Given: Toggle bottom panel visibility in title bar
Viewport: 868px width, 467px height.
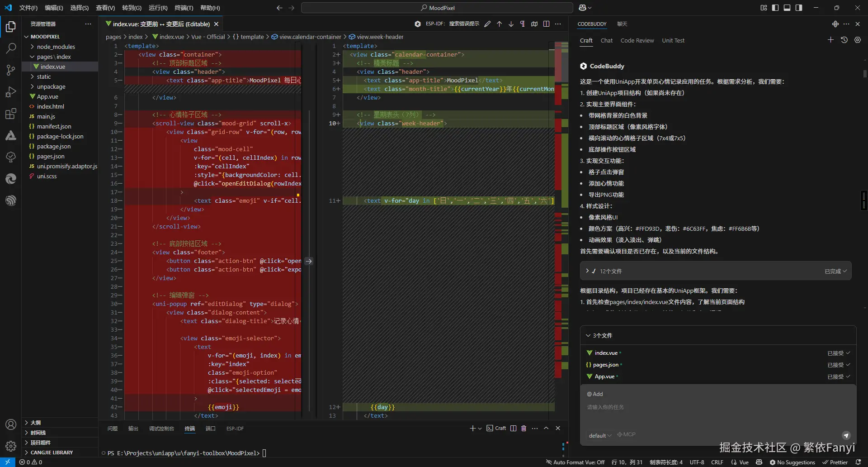Looking at the screenshot, I should click(787, 8).
